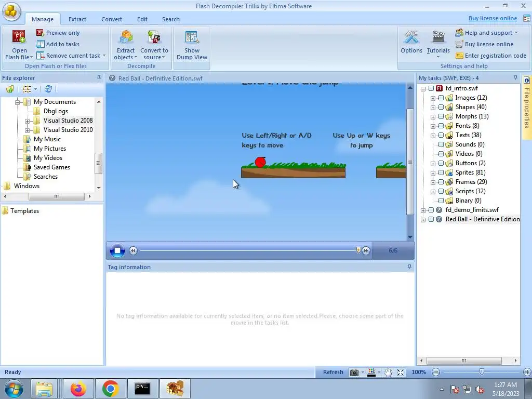The width and height of the screenshot is (532, 399).
Task: Click Enter registration code icon
Action: pyautogui.click(x=459, y=56)
